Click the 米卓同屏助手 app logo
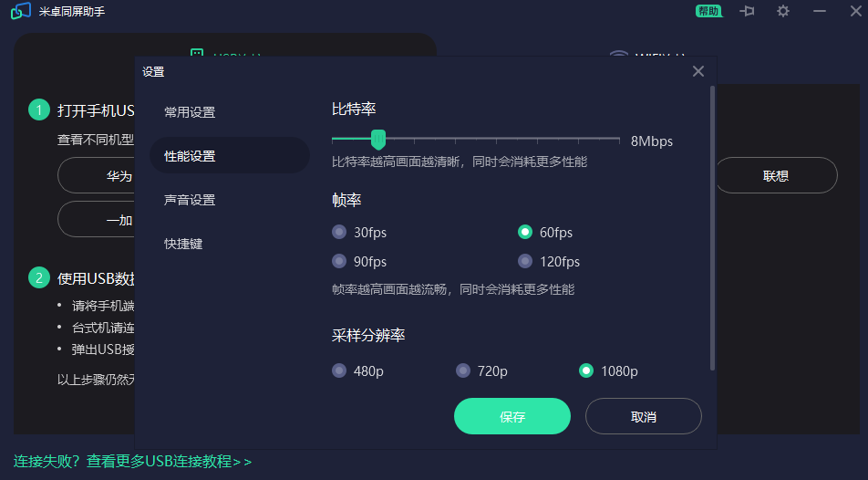Image resolution: width=868 pixels, height=480 pixels. [21, 12]
